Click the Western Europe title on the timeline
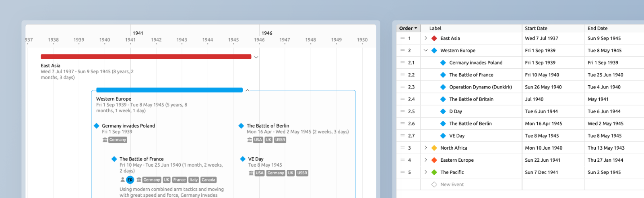The width and height of the screenshot is (644, 198). pos(114,99)
